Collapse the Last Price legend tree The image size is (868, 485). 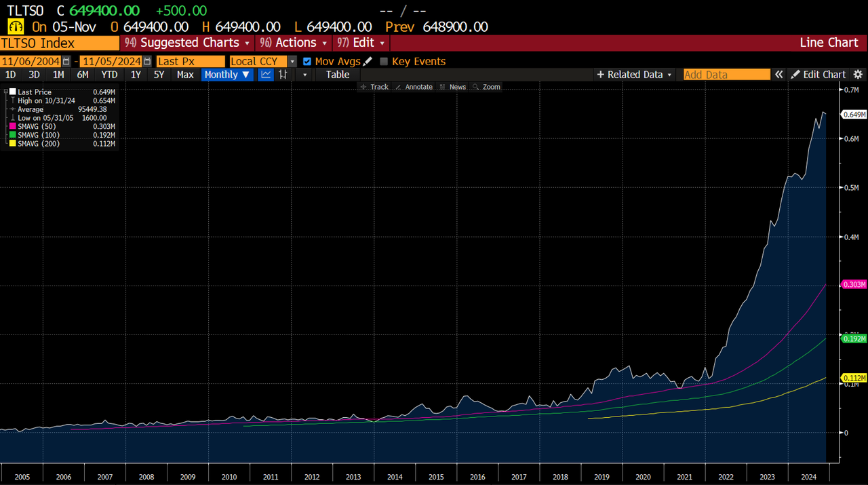(x=6, y=92)
